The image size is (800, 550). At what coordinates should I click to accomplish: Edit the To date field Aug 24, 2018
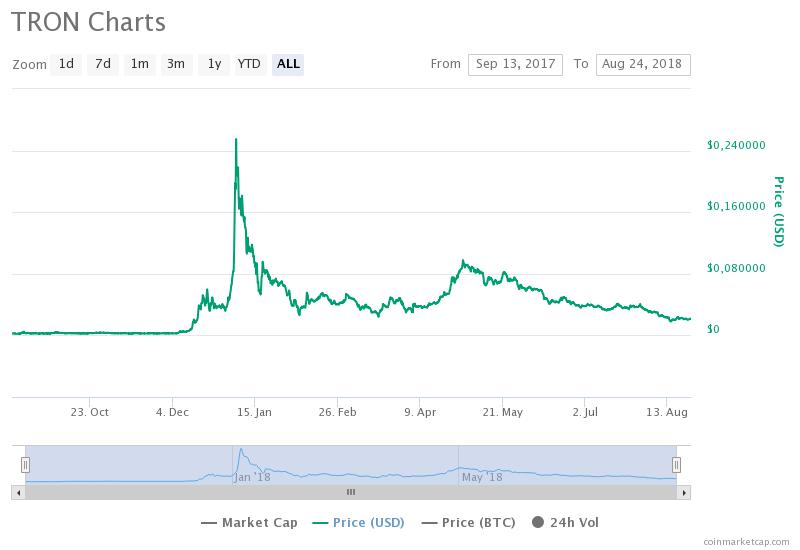[643, 65]
